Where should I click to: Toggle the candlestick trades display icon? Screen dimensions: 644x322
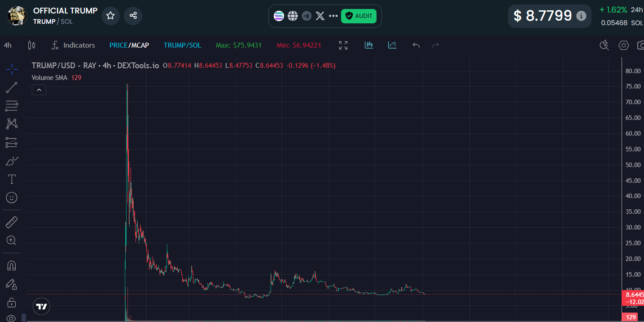(x=369, y=45)
